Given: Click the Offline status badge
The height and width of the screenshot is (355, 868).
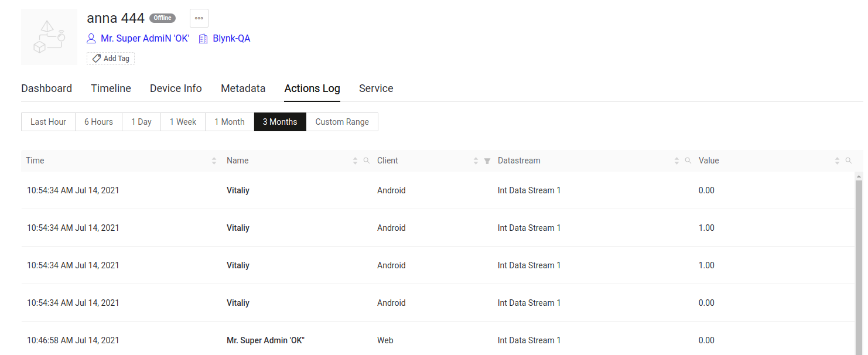Looking at the screenshot, I should (163, 18).
